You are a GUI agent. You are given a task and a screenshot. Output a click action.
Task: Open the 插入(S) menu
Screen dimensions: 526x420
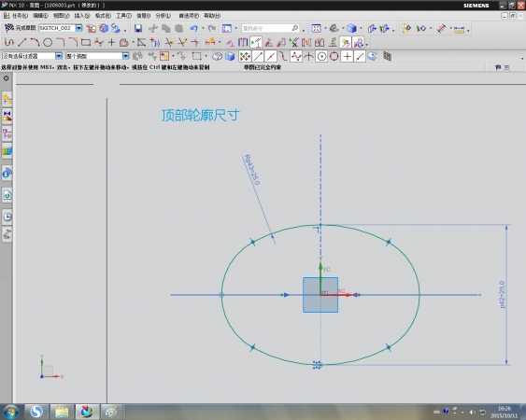click(82, 16)
